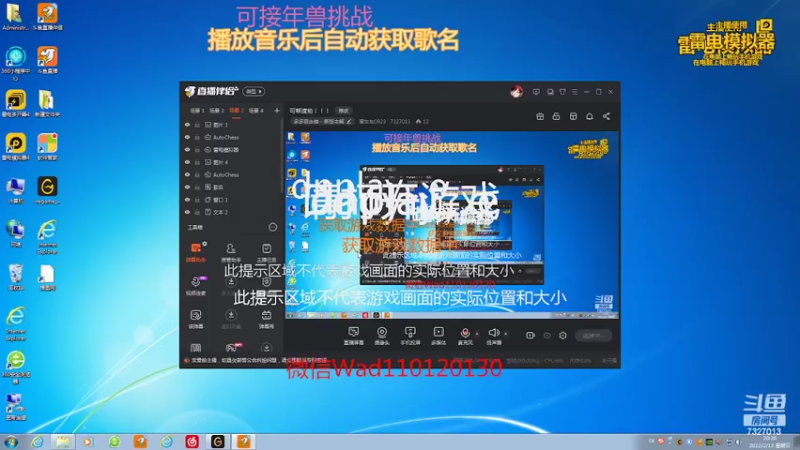
Task: Lock the 图片 1 layer
Action: coord(197,125)
